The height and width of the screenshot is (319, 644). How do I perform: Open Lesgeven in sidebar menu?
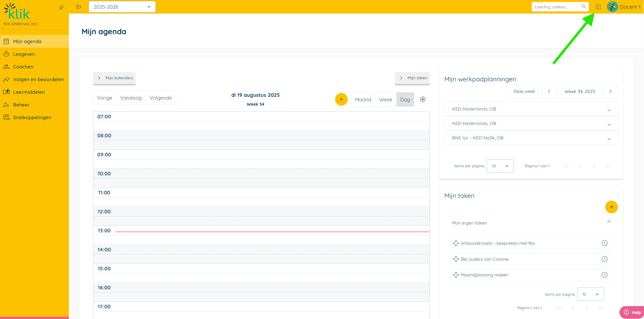click(x=24, y=54)
